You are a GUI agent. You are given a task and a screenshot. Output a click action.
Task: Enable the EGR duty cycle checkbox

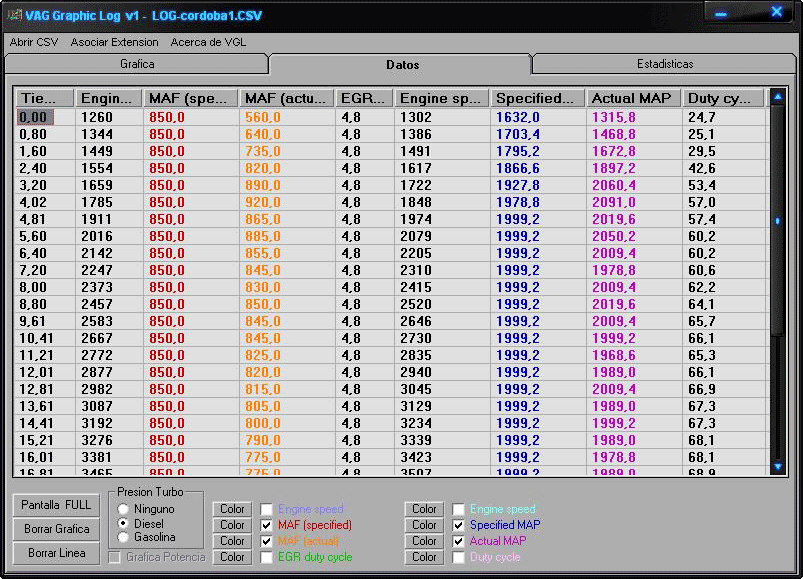[267, 557]
